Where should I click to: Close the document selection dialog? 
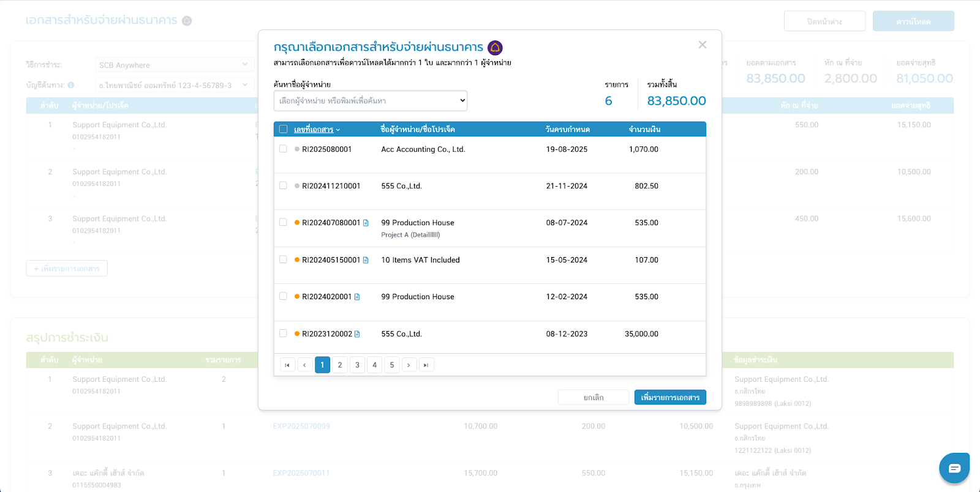702,45
